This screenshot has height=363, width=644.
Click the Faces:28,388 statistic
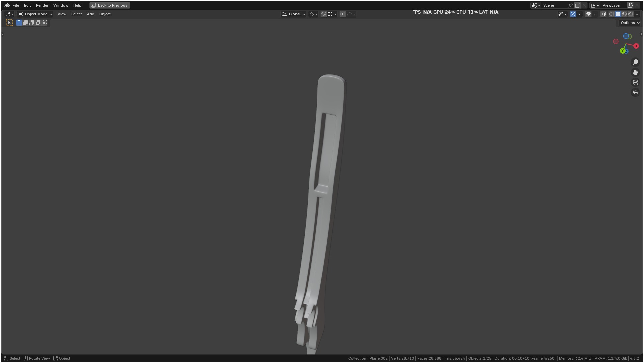tap(429, 358)
